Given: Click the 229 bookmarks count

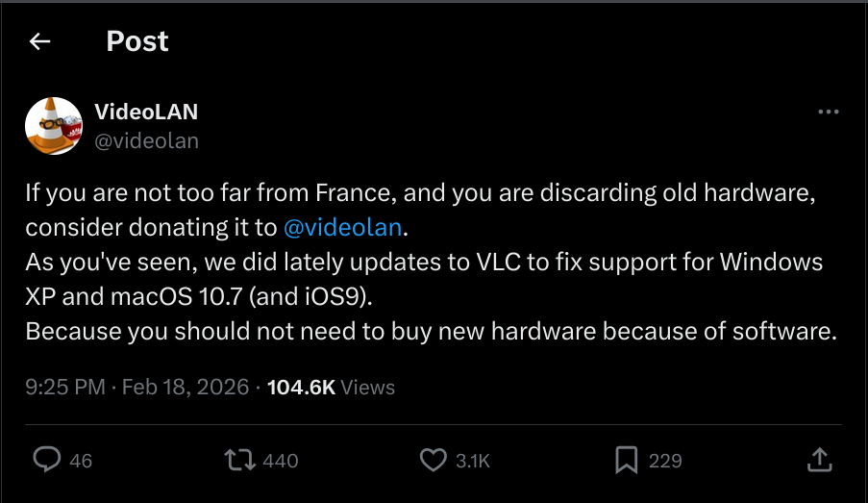Looking at the screenshot, I should (665, 461).
